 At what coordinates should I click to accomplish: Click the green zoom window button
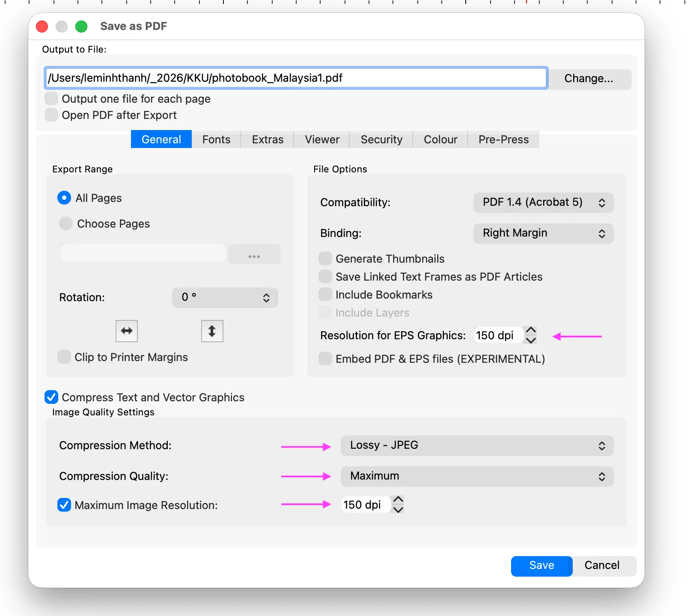81,27
